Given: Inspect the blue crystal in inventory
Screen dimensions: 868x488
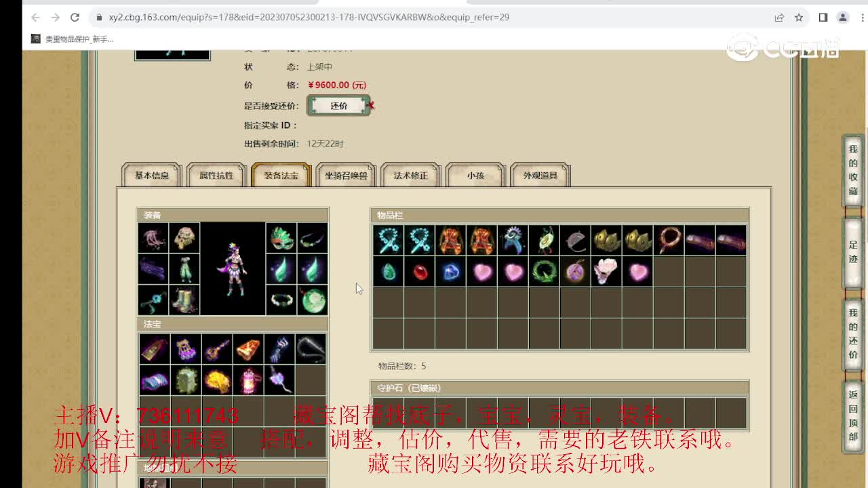Looking at the screenshot, I should 450,271.
